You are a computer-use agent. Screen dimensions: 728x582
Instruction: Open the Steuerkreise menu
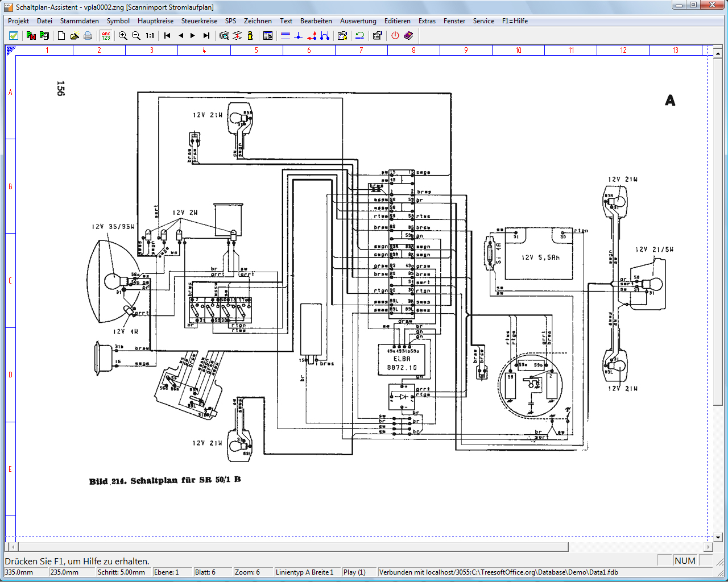199,21
